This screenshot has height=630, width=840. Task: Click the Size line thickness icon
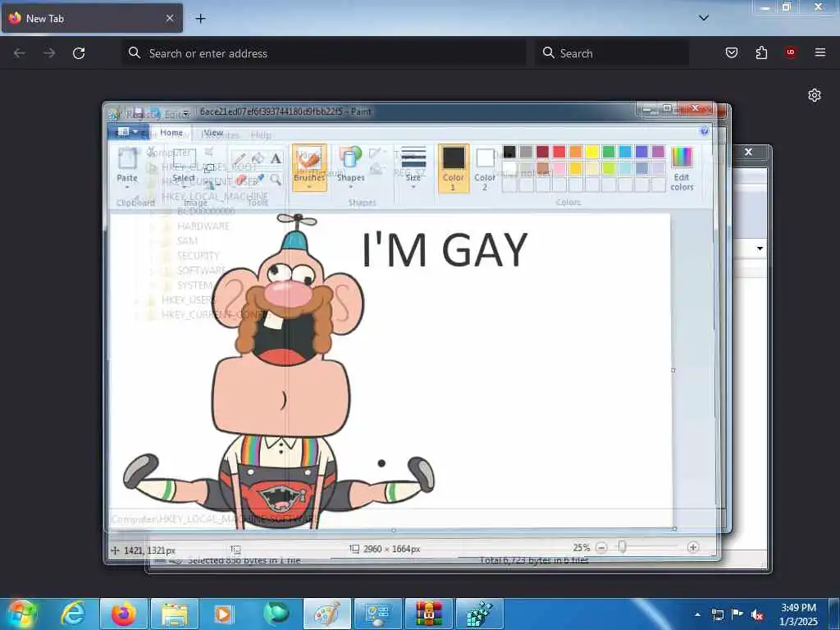[413, 157]
